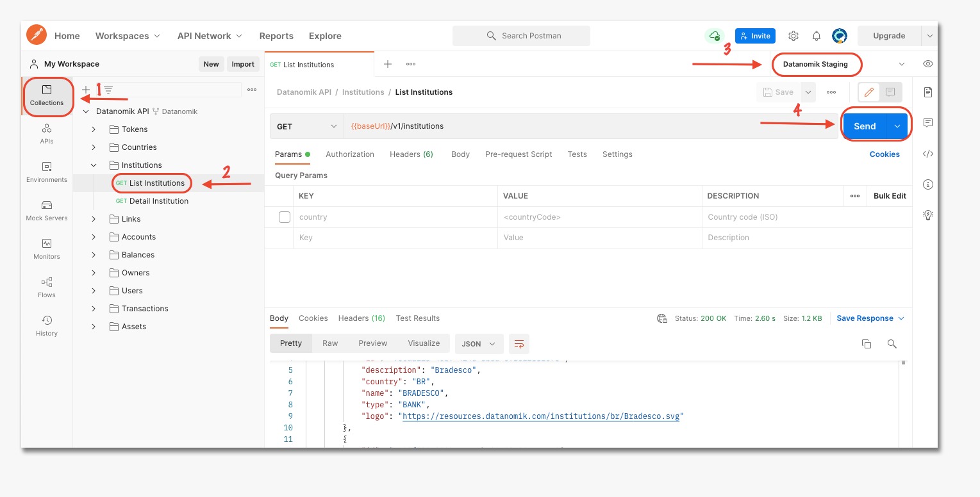
Task: Open the Send button dropdown arrow
Action: 897,126
